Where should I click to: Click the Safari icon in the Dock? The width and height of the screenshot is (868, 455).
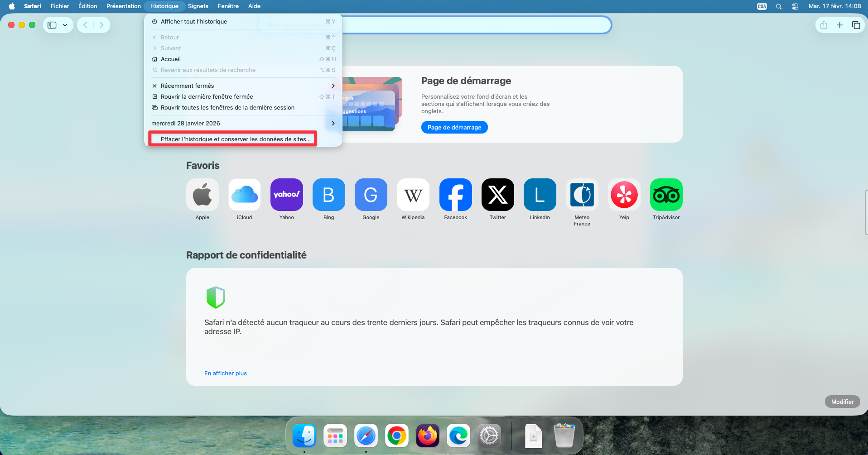(x=366, y=436)
